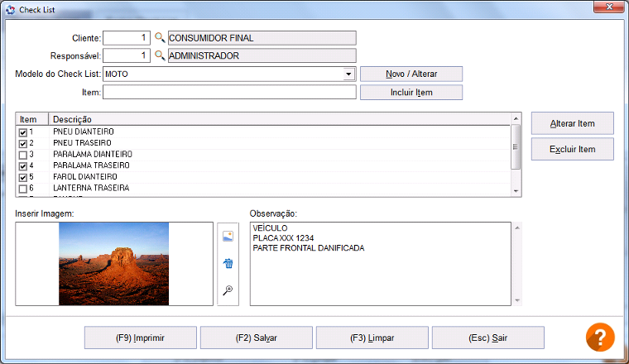Click the search magnifier next to Responsável

(160, 55)
